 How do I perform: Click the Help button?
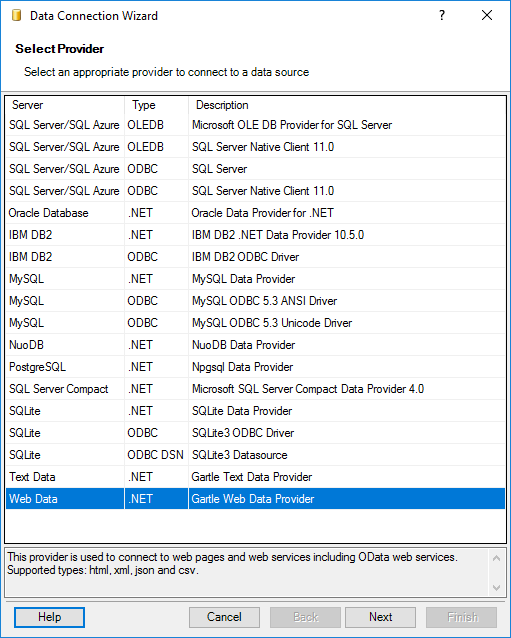49,617
